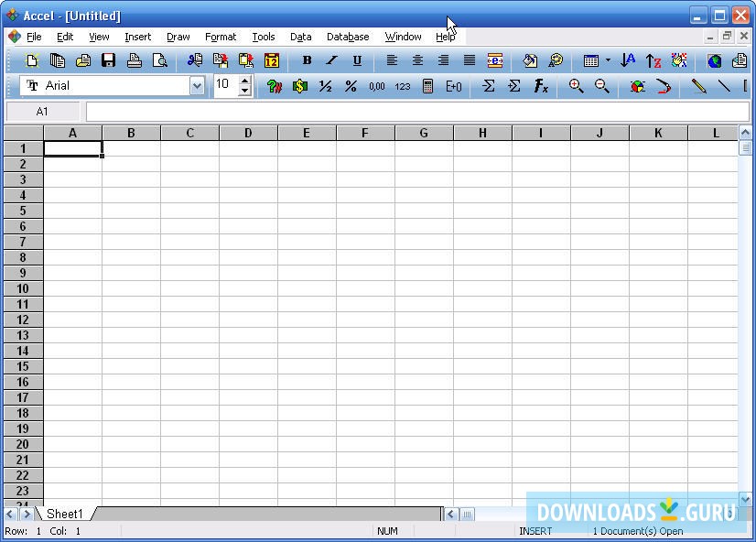756x542 pixels.
Task: Open the Window menu
Action: tap(403, 37)
